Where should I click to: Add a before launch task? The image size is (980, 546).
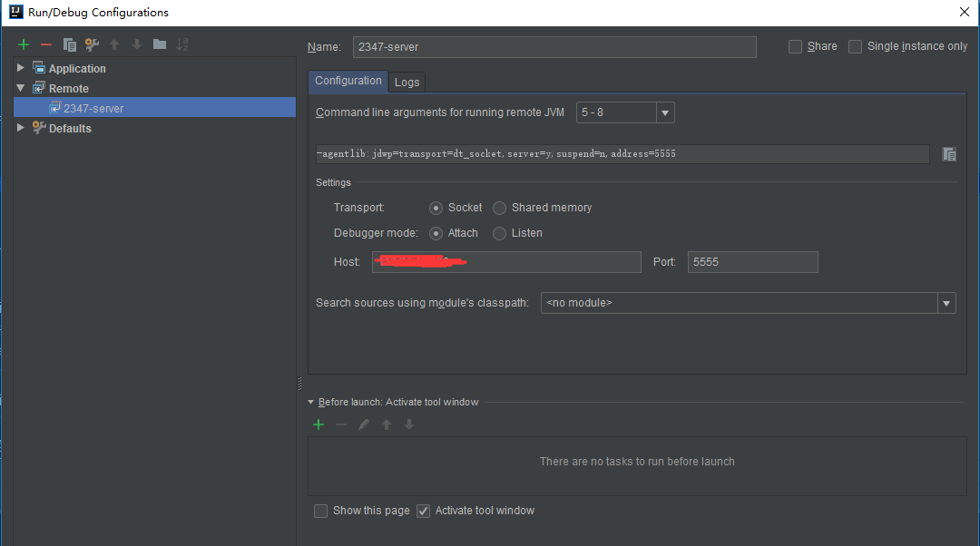click(318, 424)
